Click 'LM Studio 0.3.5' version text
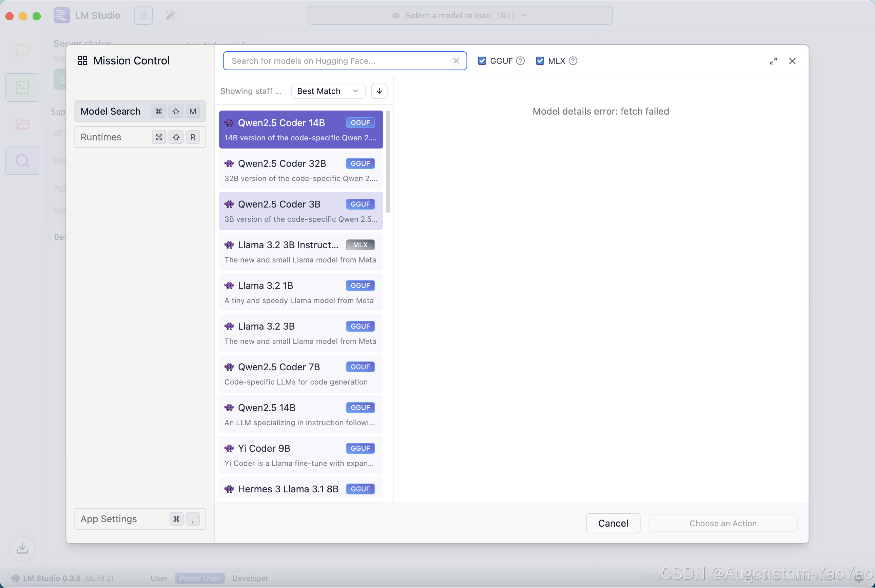Screen dimensions: 875x588 [52, 578]
